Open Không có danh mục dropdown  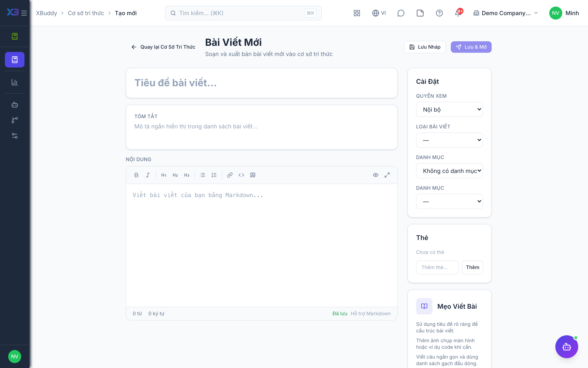449,171
